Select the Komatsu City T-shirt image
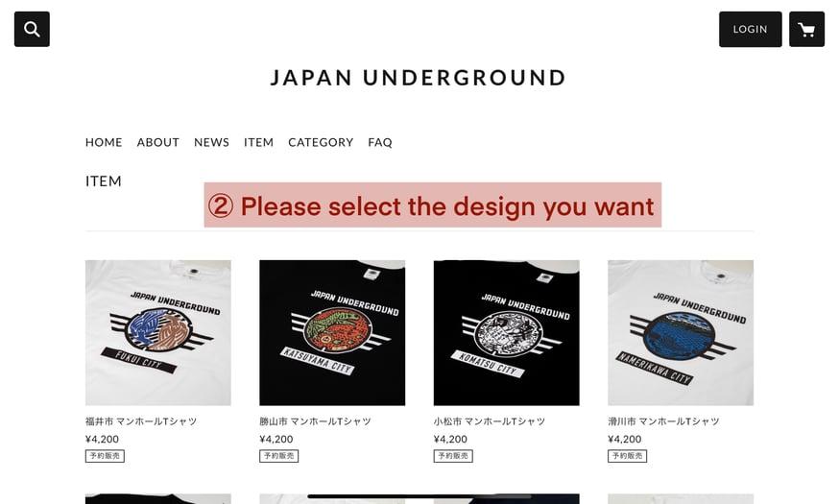 pyautogui.click(x=506, y=333)
